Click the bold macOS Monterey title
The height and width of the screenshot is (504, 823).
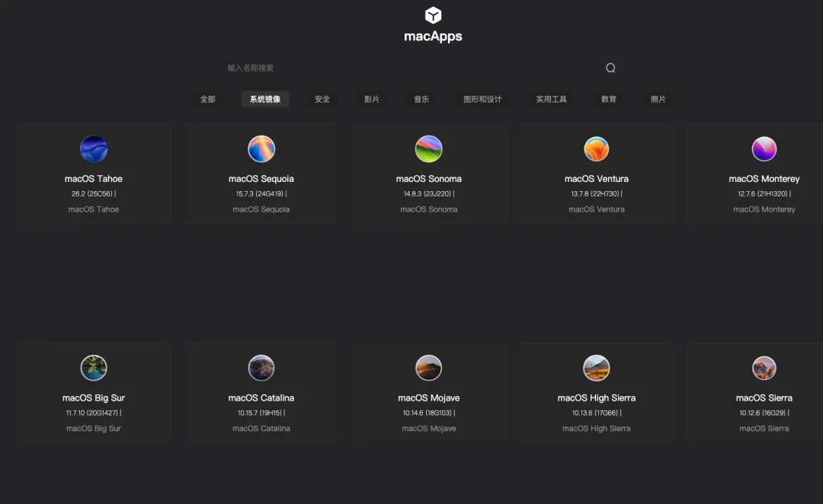pyautogui.click(x=764, y=179)
